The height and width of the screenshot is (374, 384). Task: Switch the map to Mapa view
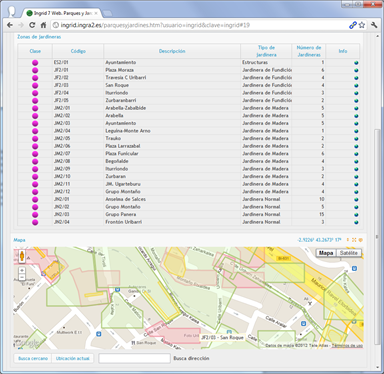(326, 253)
